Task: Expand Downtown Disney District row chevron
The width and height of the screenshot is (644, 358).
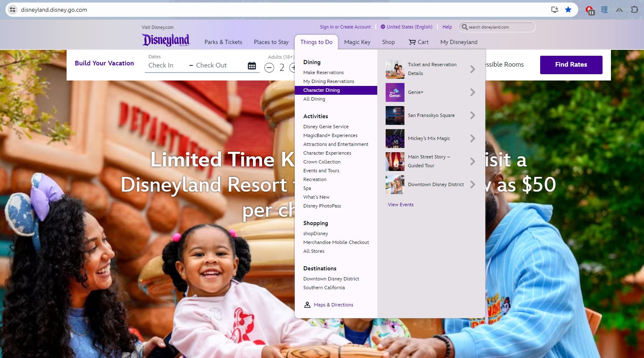Action: pos(472,184)
